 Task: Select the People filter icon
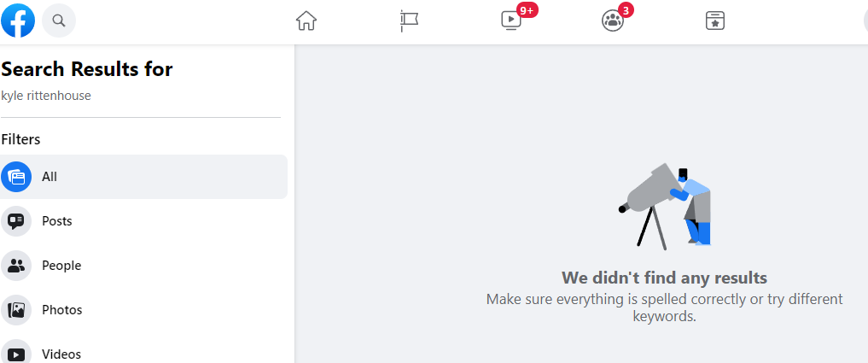click(16, 266)
